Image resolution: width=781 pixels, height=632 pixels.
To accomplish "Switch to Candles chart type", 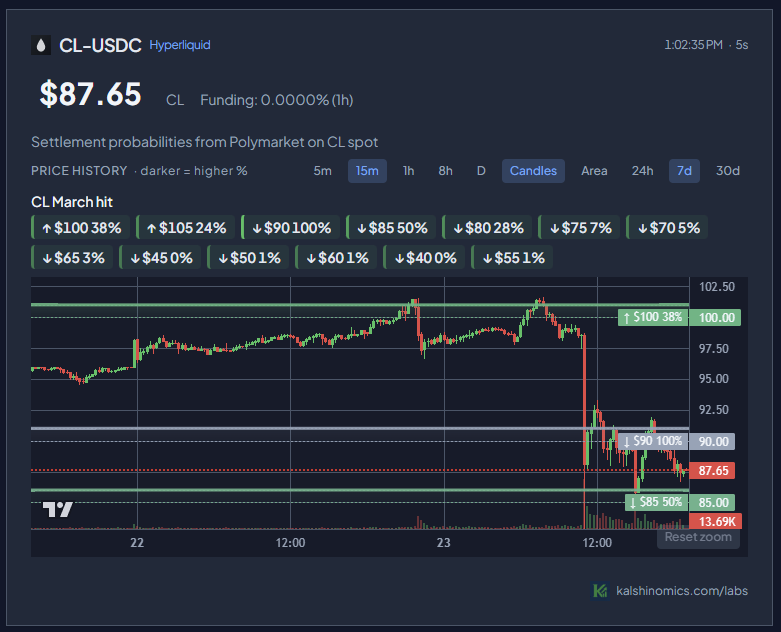I will coord(533,171).
